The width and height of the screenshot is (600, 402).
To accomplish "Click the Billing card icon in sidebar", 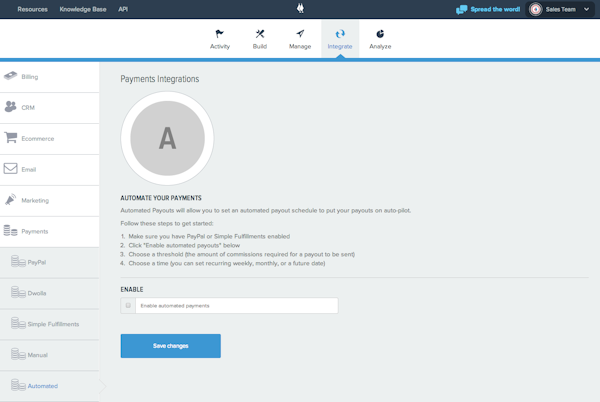I will pos(10,76).
